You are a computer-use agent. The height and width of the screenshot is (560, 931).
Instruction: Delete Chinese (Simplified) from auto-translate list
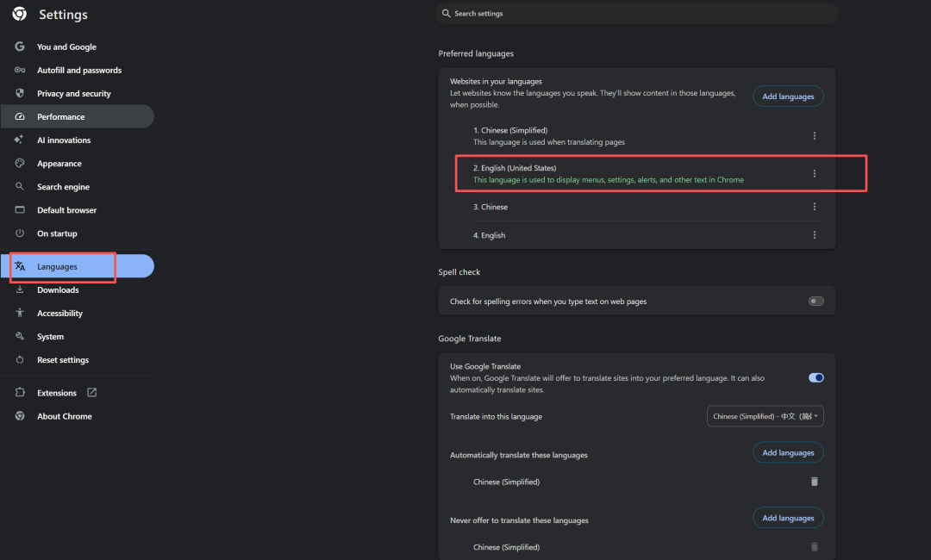pyautogui.click(x=815, y=482)
